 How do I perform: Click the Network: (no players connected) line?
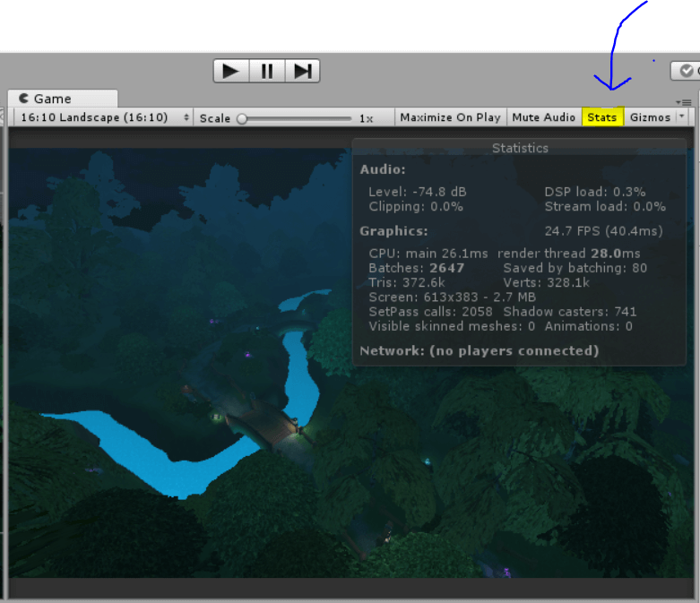(x=479, y=351)
